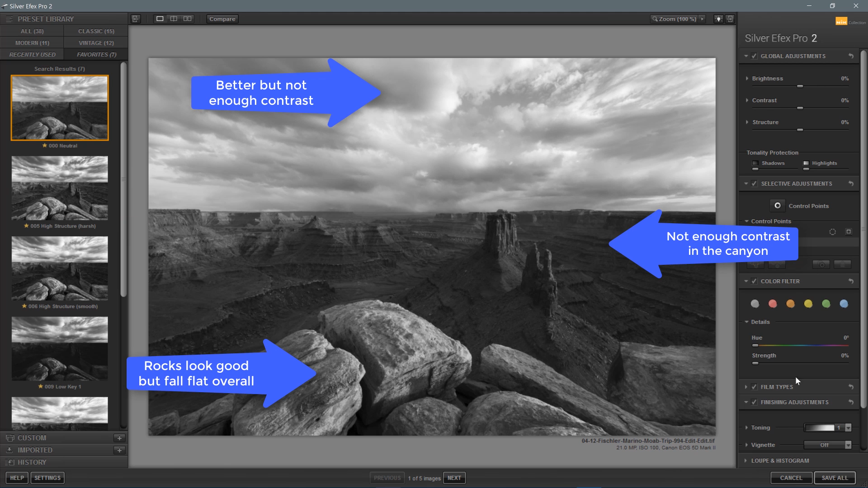Viewport: 868px width, 488px height.
Task: Toggle Film Types checkbox
Action: coord(754,387)
